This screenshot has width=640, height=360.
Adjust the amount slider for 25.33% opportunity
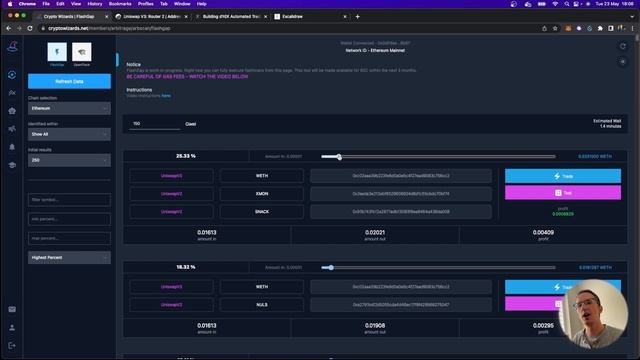339,157
